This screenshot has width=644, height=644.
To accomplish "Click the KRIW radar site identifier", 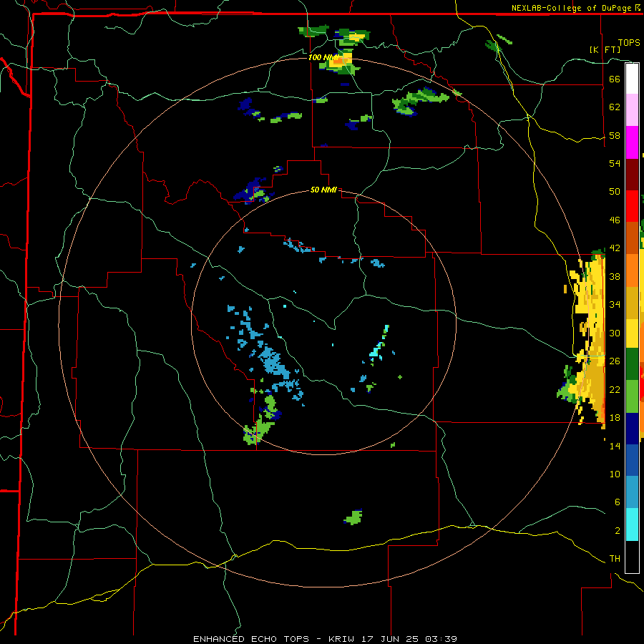I will tap(341, 639).
